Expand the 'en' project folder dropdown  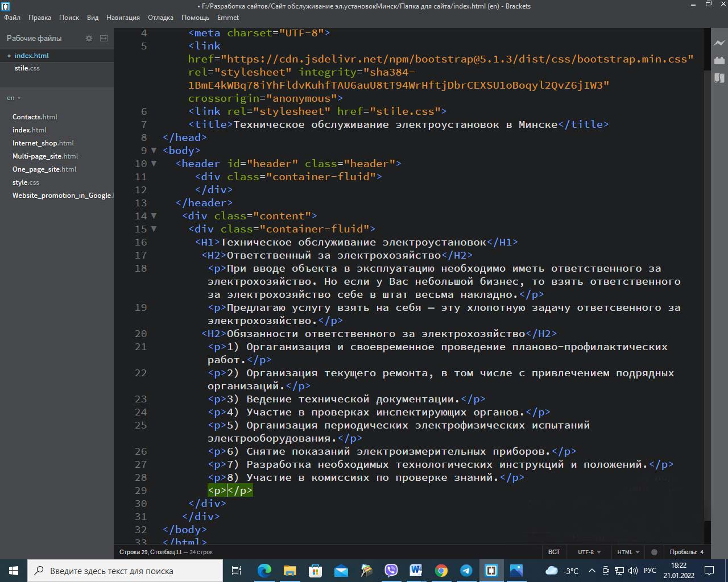[x=14, y=98]
